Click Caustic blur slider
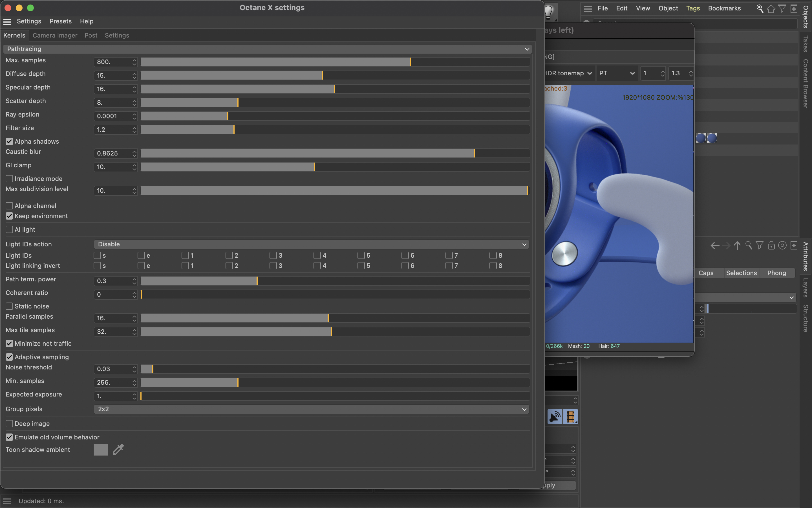 (335, 154)
